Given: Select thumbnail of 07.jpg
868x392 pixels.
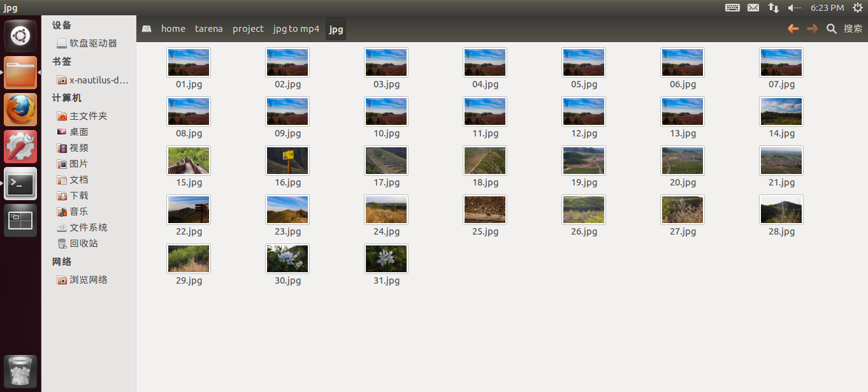Looking at the screenshot, I should (x=781, y=62).
